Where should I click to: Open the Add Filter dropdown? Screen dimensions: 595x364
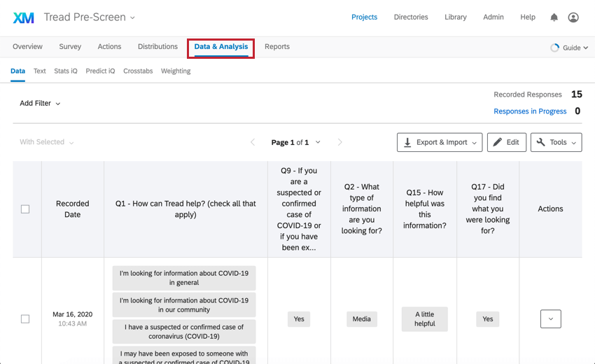(40, 103)
